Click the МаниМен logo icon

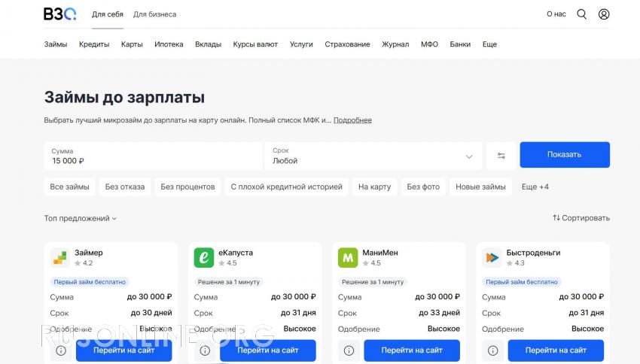coord(348,258)
